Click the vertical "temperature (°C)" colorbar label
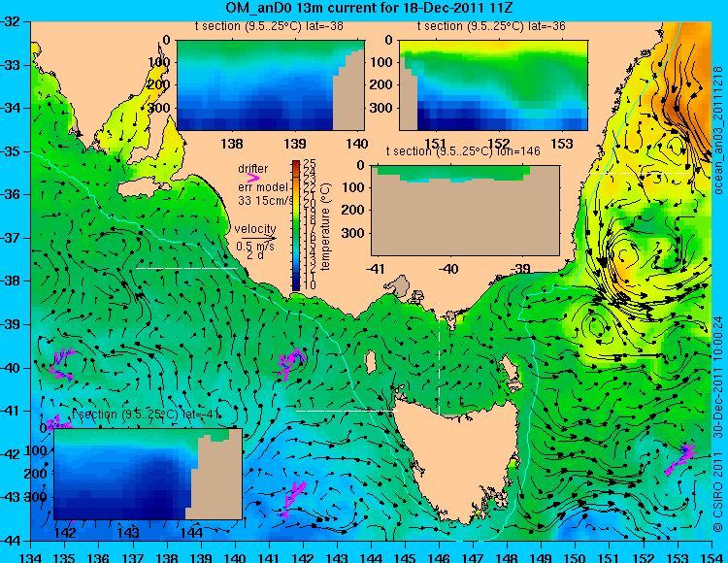 pos(325,226)
